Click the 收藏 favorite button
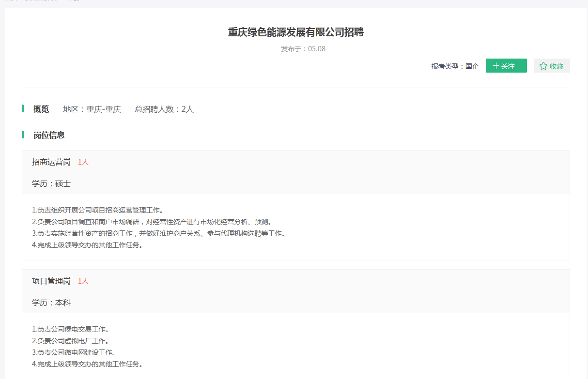The width and height of the screenshot is (588, 379). pyautogui.click(x=552, y=66)
